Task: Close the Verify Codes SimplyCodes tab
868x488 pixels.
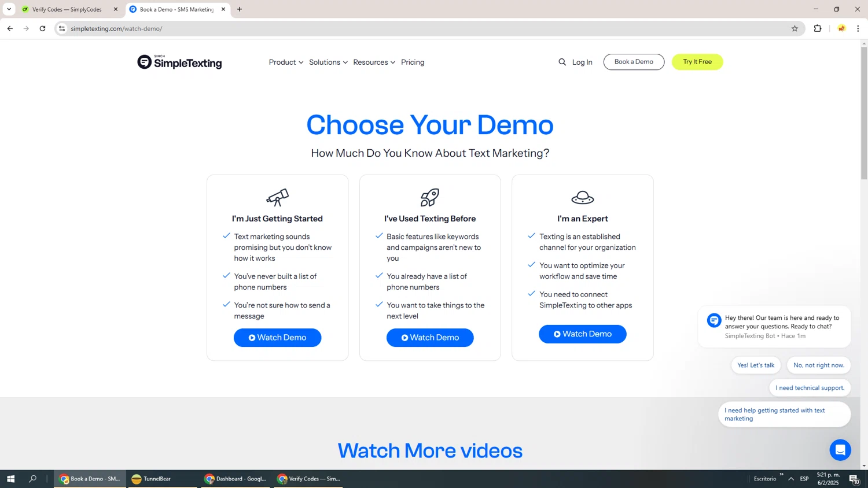Action: [116, 9]
